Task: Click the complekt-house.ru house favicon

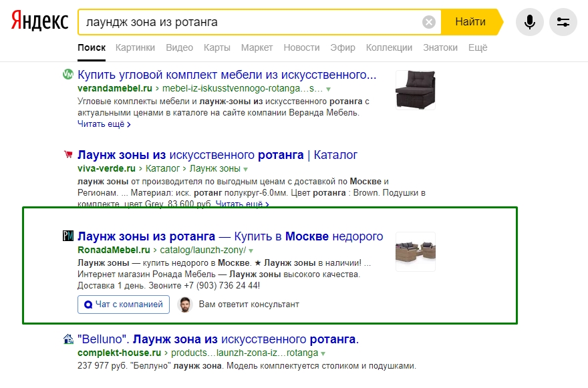Action: (67, 339)
